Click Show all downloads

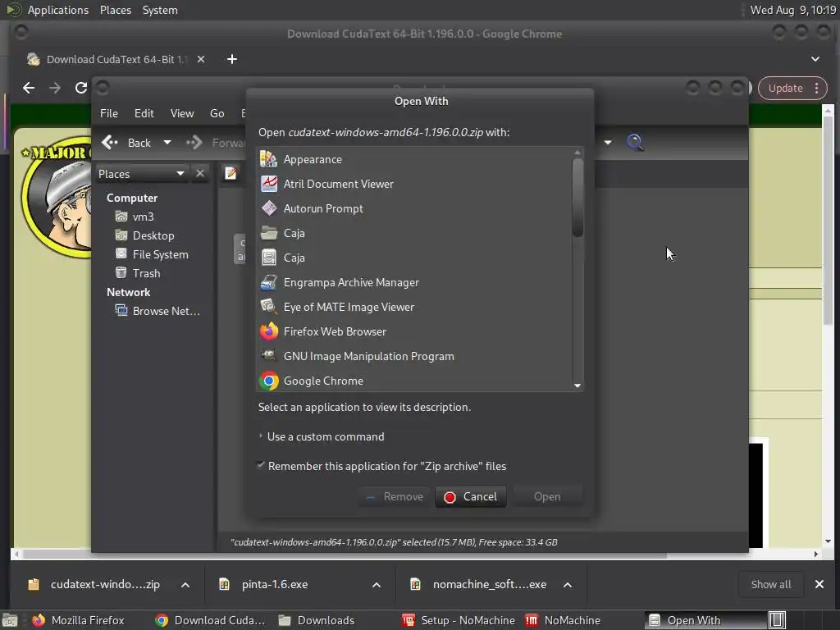771,584
